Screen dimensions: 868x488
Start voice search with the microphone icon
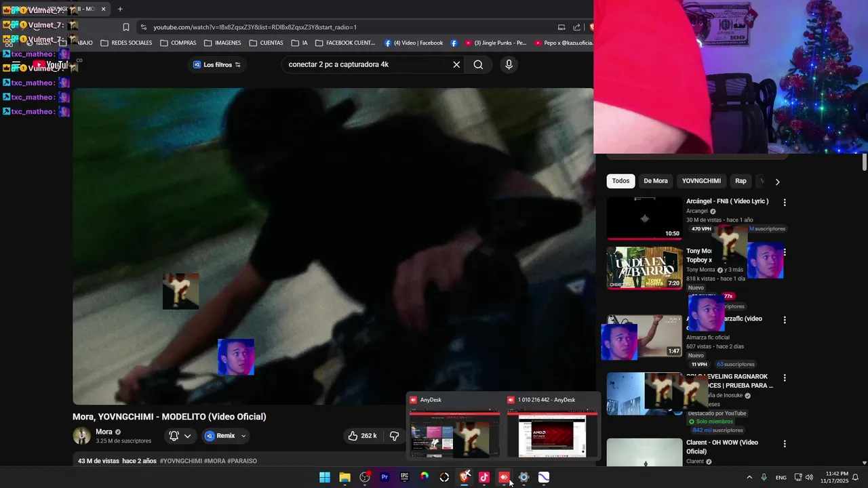509,65
